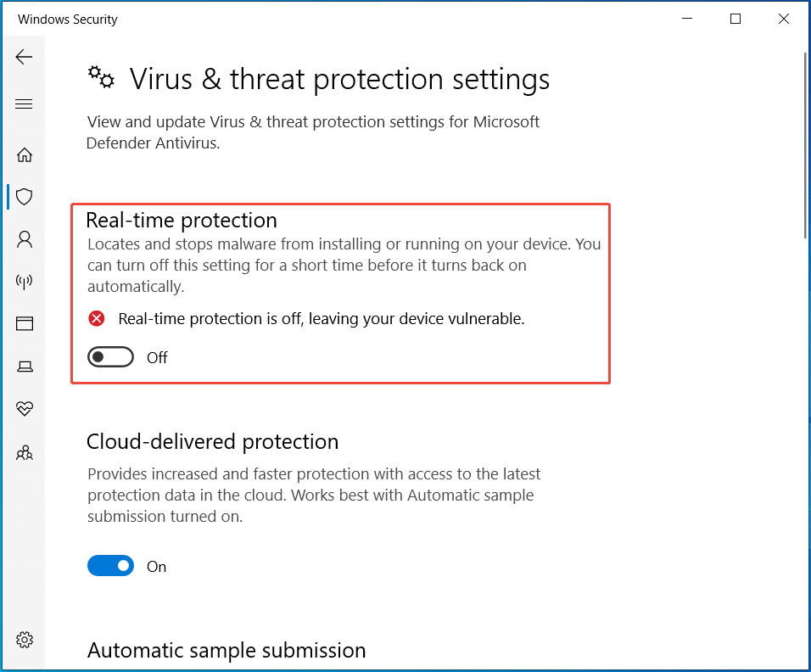Click the Automatic sample submission heading
This screenshot has height=672, width=811.
[x=226, y=650]
